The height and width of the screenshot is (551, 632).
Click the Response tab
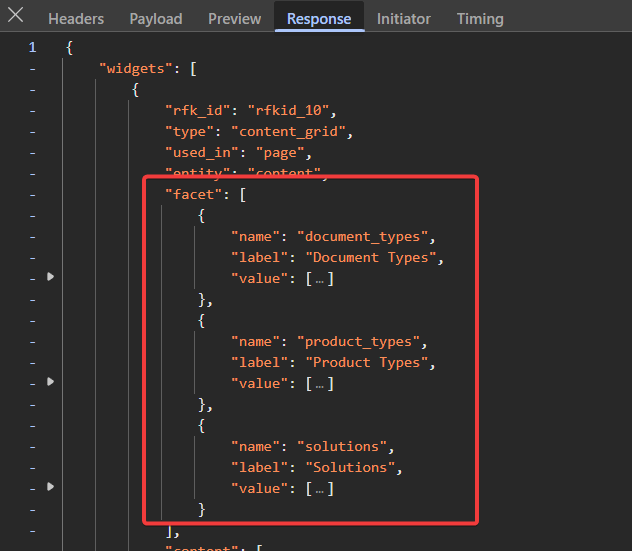tap(319, 19)
